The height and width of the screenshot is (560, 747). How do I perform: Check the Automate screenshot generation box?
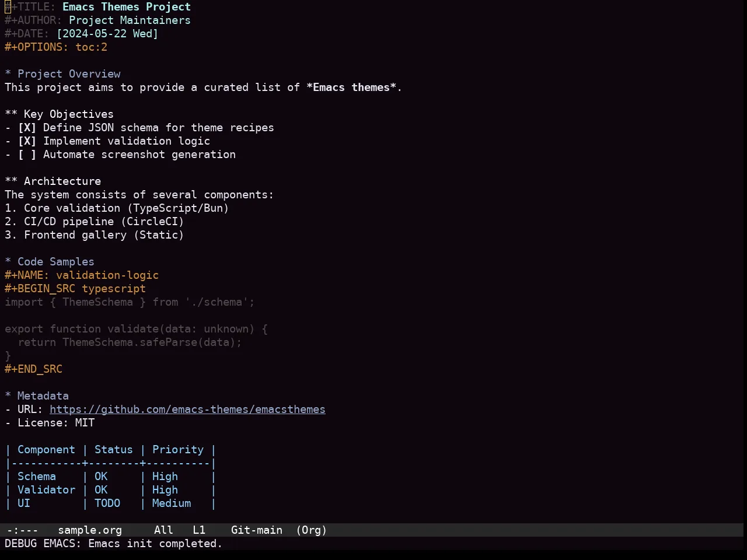27,155
